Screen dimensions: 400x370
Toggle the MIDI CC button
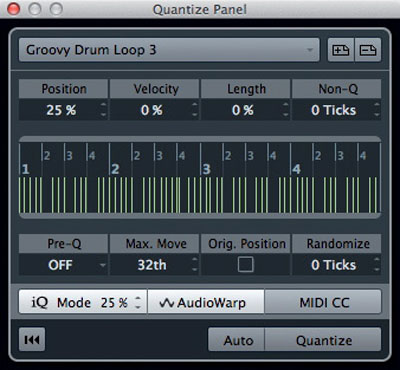click(x=323, y=302)
